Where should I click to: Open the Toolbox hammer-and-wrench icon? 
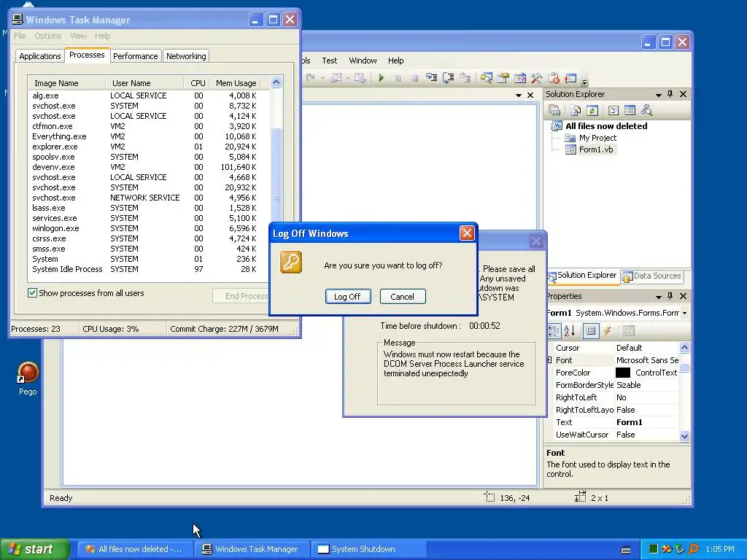point(537,78)
